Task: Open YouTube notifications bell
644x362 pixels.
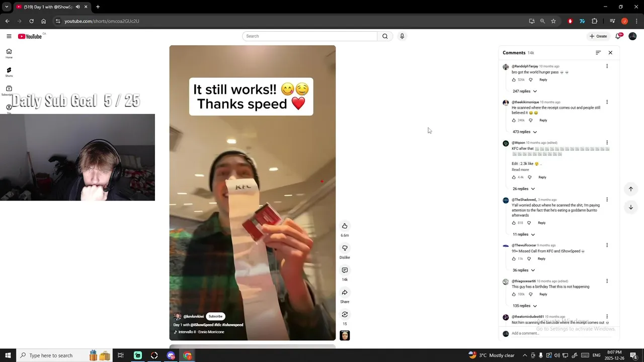Action: 618,36
